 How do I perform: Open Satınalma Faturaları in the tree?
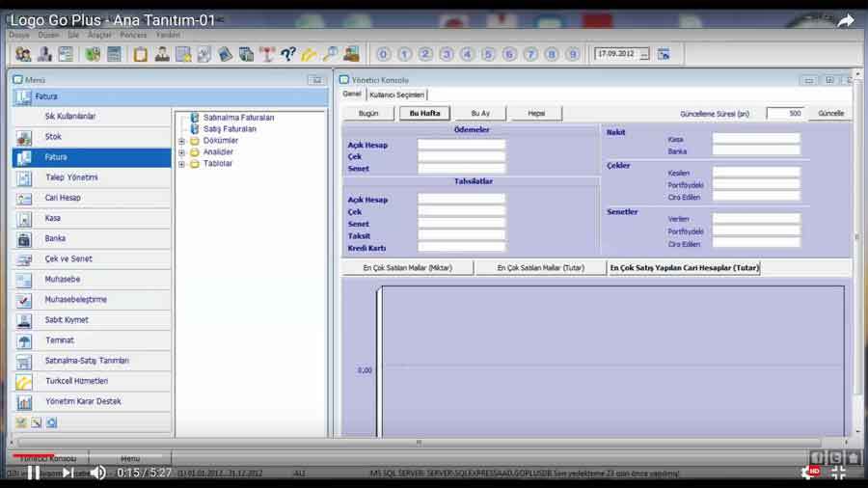238,118
